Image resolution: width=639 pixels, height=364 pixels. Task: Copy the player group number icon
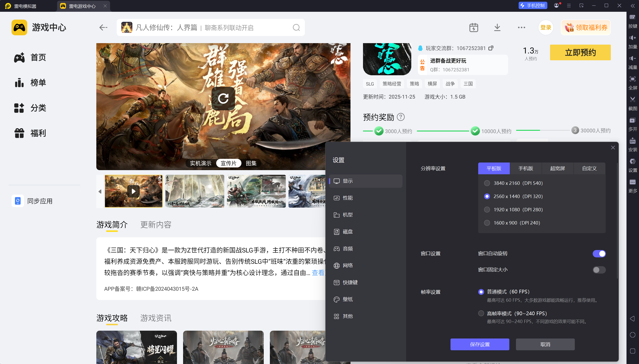(491, 48)
